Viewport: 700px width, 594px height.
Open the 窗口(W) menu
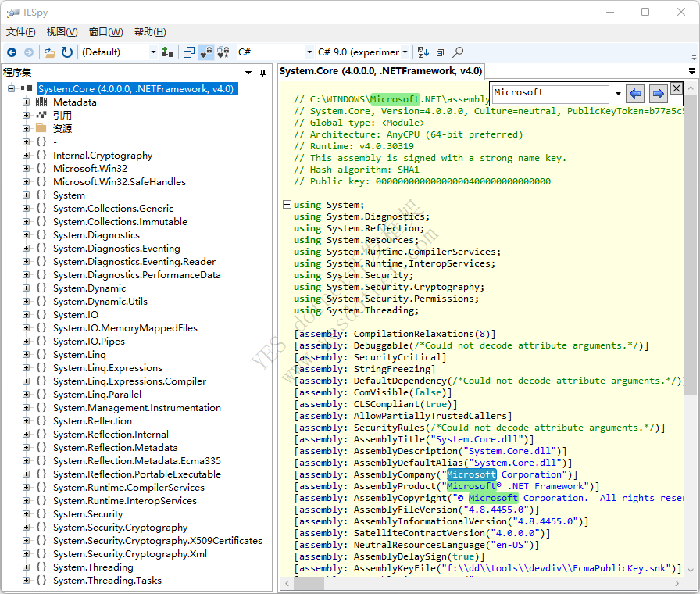click(105, 32)
